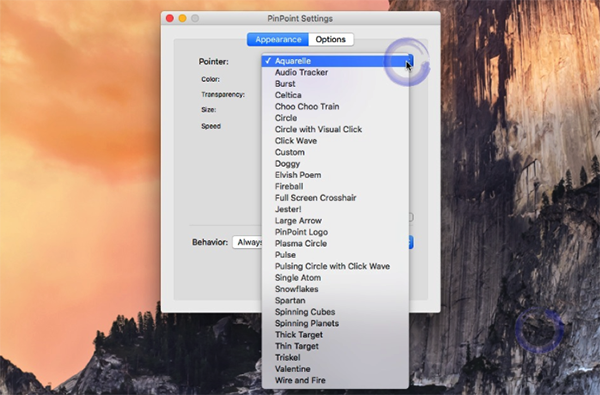Click the Color: label
Image resolution: width=600 pixels, height=395 pixels.
tap(210, 79)
